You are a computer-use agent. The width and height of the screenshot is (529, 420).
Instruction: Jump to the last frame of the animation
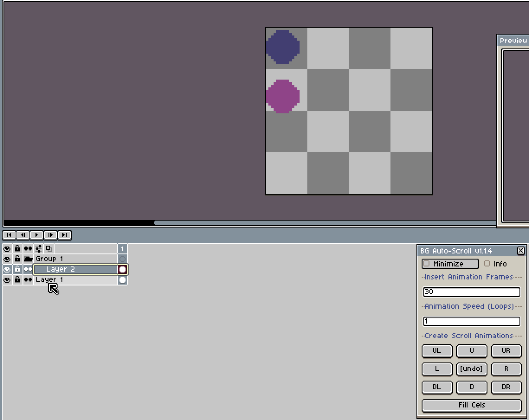pos(64,235)
